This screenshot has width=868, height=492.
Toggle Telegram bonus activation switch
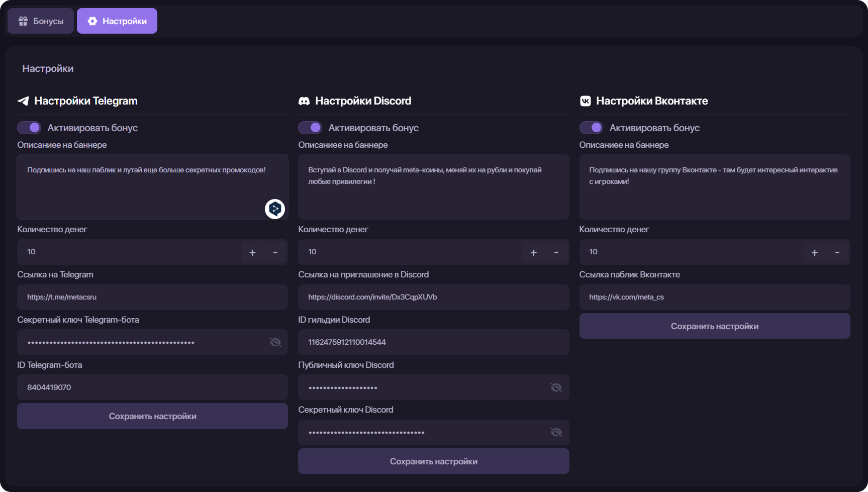pyautogui.click(x=29, y=128)
